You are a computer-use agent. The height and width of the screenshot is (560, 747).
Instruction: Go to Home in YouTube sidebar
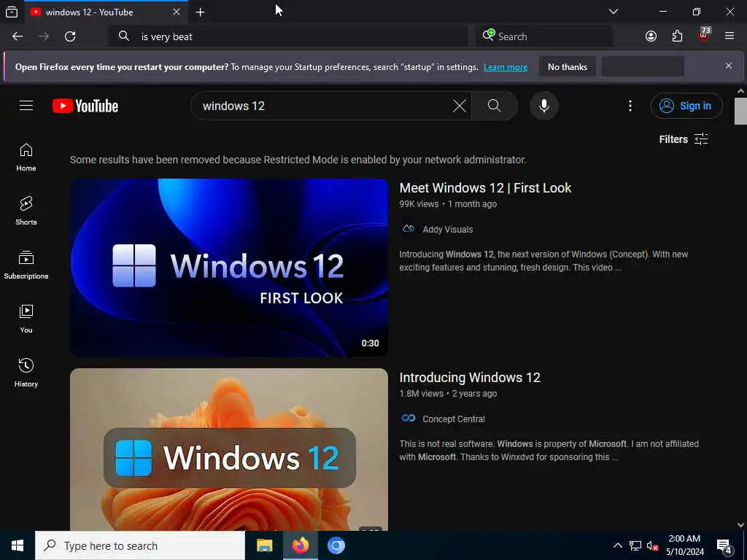point(26,157)
